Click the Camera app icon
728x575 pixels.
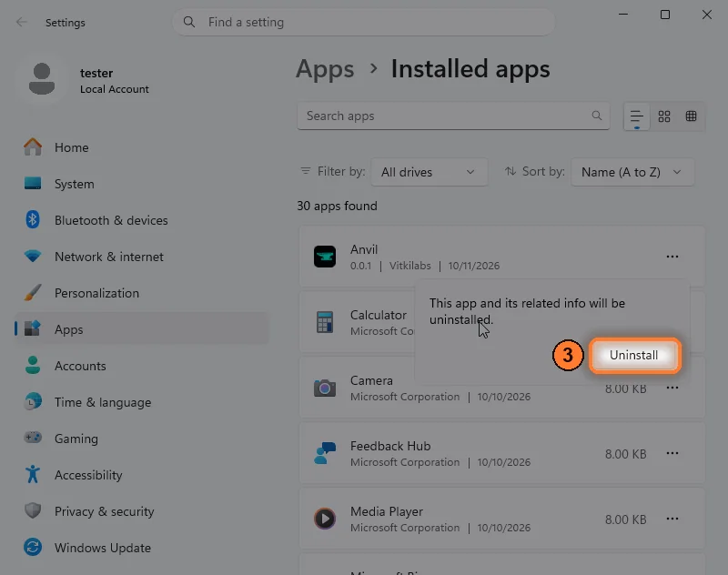(325, 388)
